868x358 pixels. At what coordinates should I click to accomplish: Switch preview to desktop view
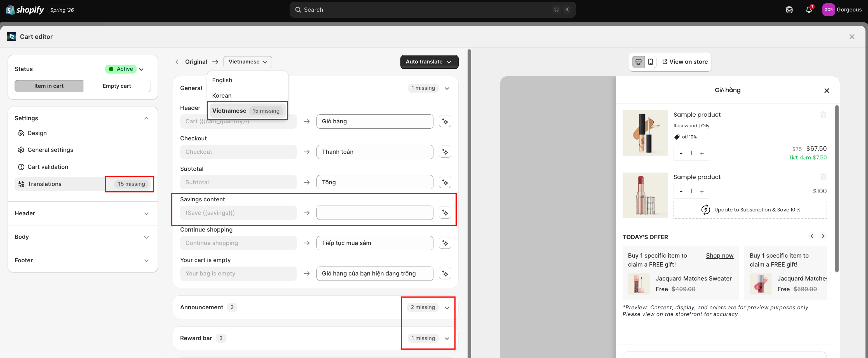point(638,62)
